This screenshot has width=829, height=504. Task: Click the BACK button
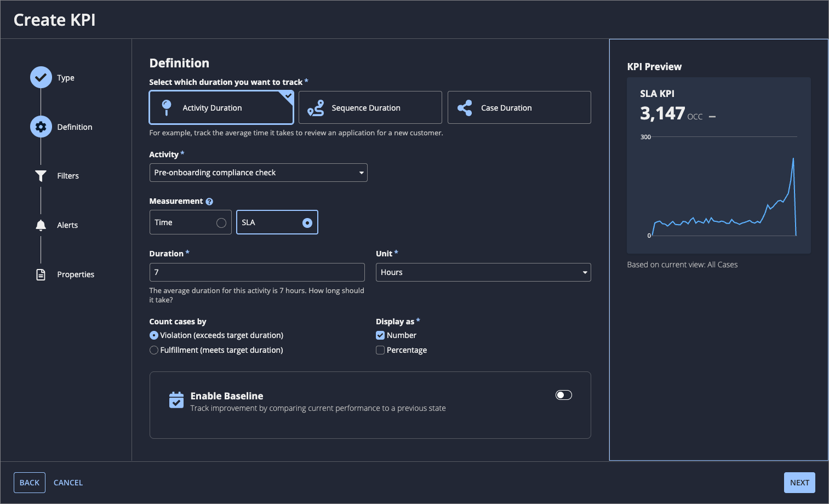click(30, 483)
